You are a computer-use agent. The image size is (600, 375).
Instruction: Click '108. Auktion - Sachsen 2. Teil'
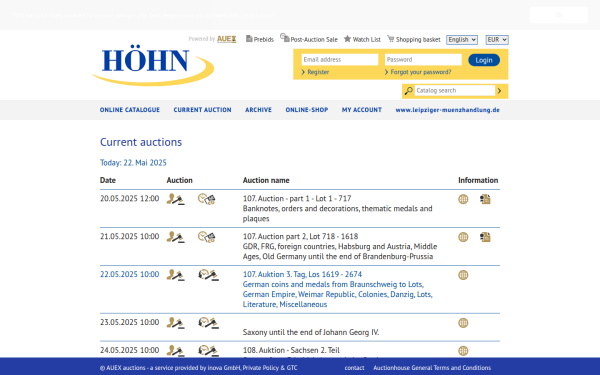291,350
